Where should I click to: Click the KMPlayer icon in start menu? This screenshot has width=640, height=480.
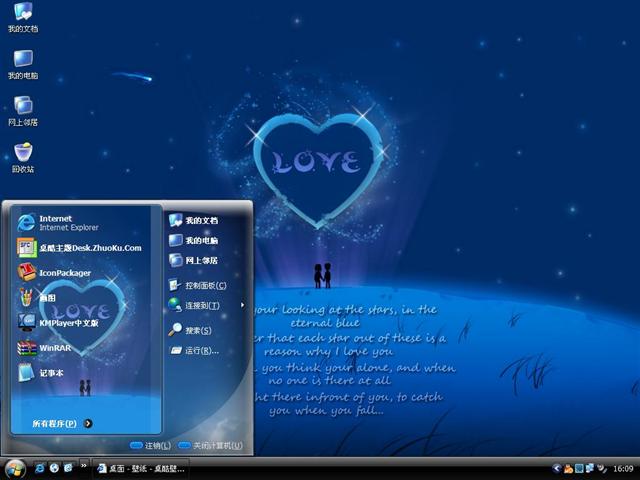pyautogui.click(x=27, y=322)
